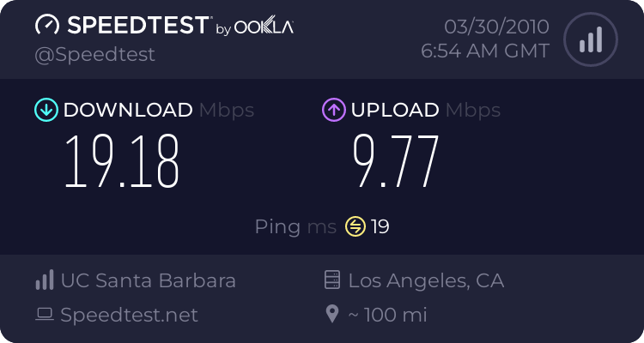Click the UC Santa Barbara provider name
644x343 pixels.
point(148,280)
